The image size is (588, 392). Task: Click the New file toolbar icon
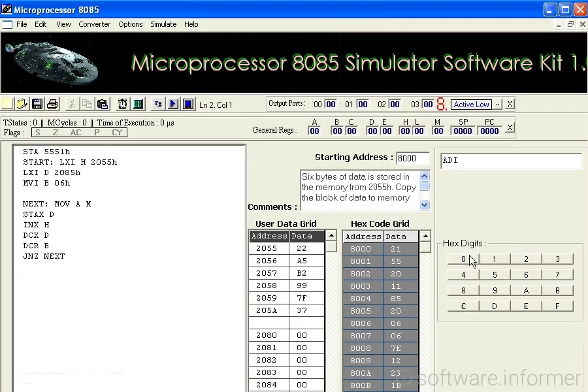(x=7, y=104)
